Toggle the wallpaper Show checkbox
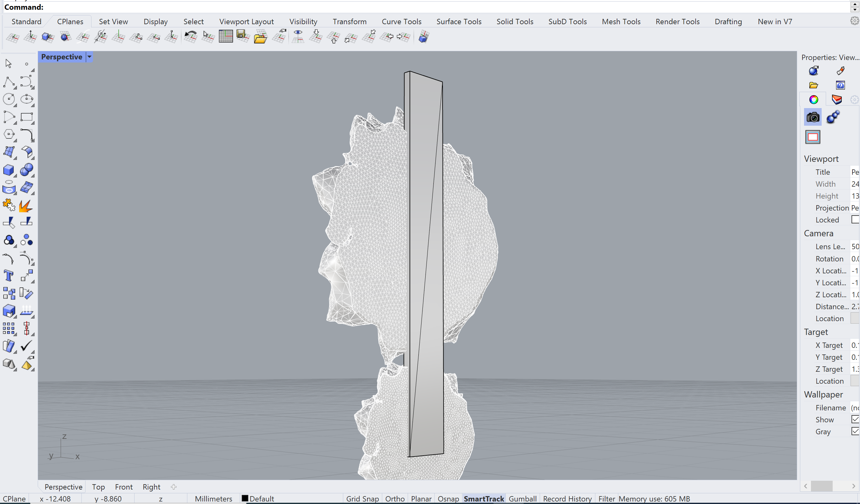 pos(855,419)
